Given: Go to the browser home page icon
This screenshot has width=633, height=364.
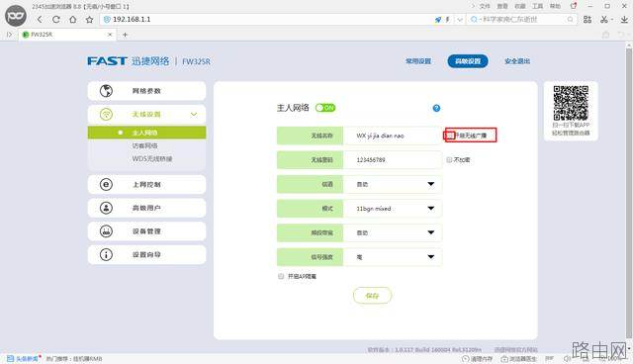Looking at the screenshot, I should pos(72,20).
